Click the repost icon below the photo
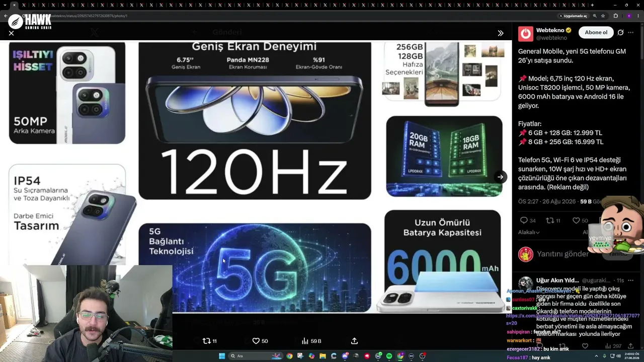644x362 pixels. click(x=206, y=341)
